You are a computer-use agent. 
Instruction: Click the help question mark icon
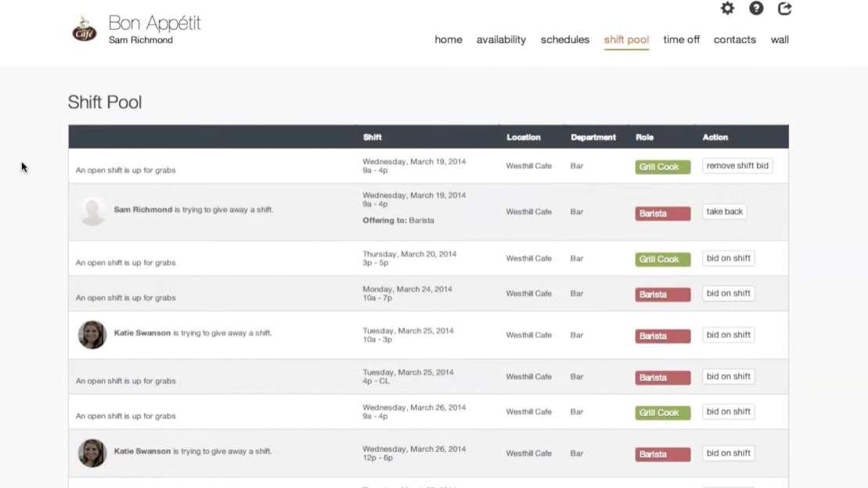coord(756,9)
